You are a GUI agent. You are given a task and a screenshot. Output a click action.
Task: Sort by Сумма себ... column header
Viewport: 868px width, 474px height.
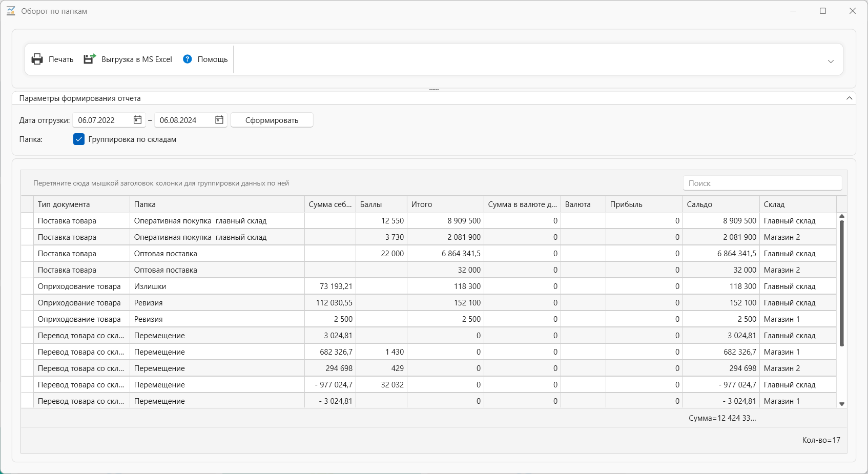[x=330, y=204]
